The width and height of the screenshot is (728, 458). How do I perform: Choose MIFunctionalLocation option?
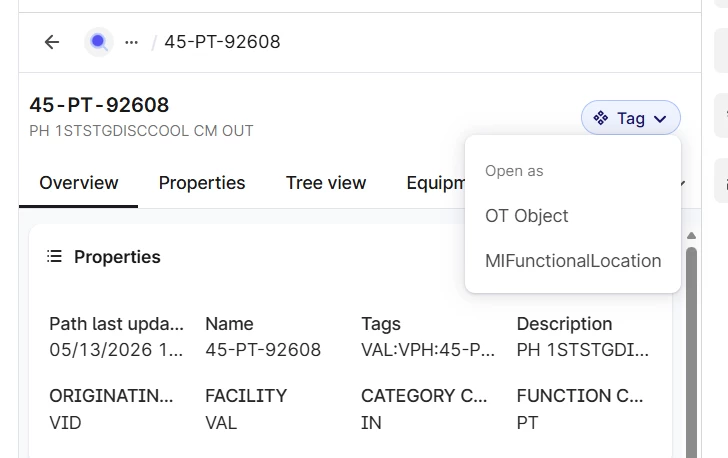(573, 261)
